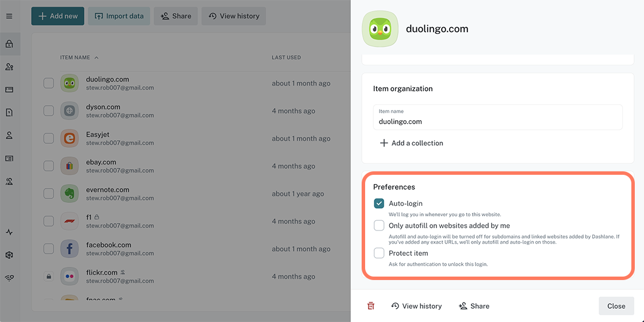Image resolution: width=644 pixels, height=322 pixels.
Task: Open the Password Health activity icon
Action: 9,232
